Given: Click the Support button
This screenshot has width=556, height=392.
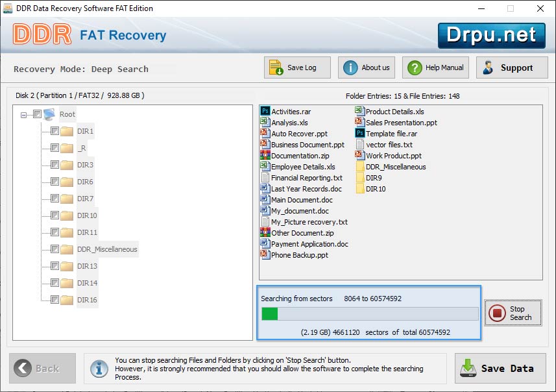Looking at the screenshot, I should (512, 67).
